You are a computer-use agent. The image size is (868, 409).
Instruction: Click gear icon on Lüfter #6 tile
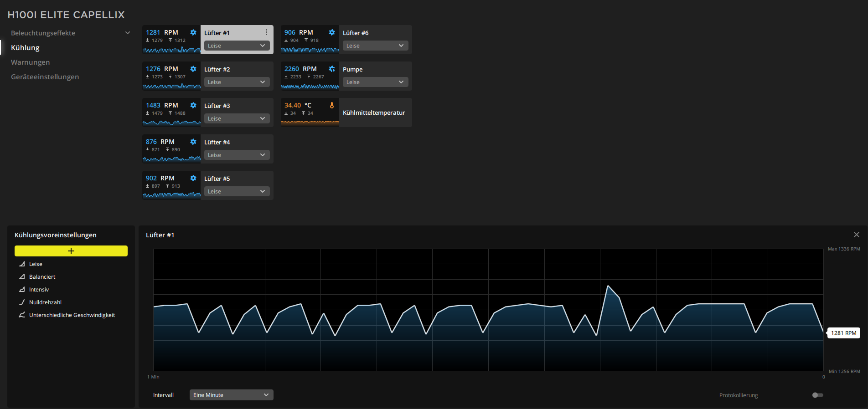click(x=332, y=32)
